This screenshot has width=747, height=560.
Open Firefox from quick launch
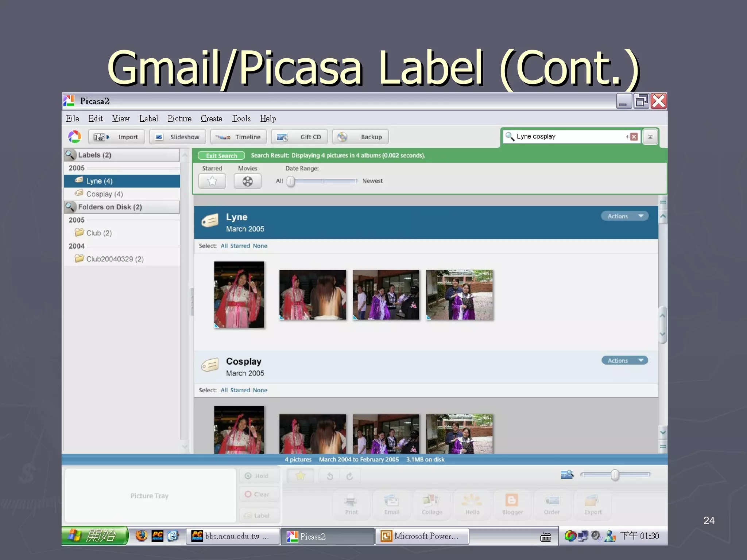coord(141,536)
